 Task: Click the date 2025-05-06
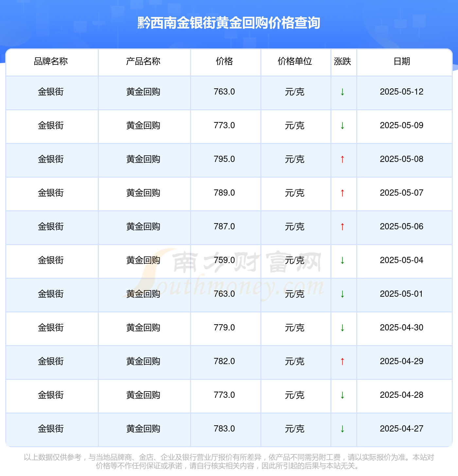402,227
